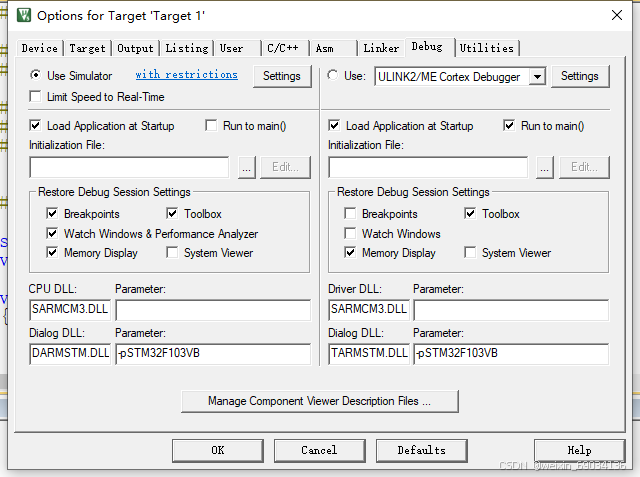
Task: Switch to the Target tab
Action: [x=87, y=48]
